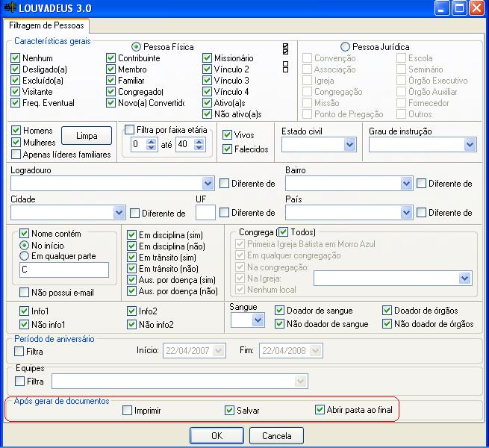Screen dimensions: 489x448
Task: Toggle the Mulheres checkbox
Action: (x=16, y=143)
